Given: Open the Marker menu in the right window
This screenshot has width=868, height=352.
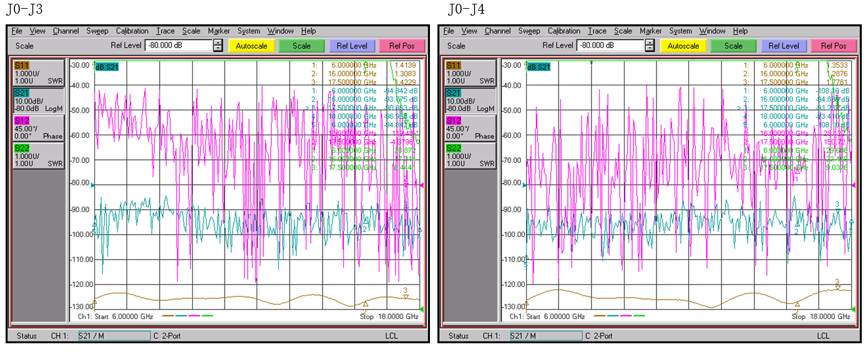Looking at the screenshot, I should 650,31.
